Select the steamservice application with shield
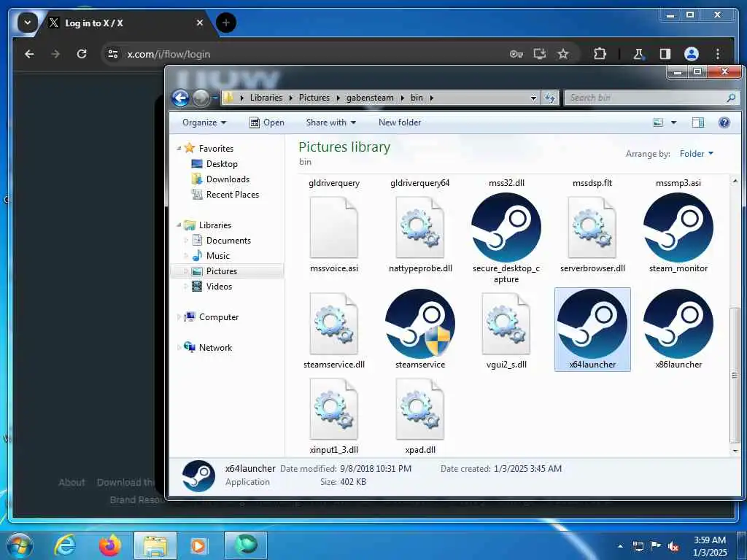The image size is (747, 560). point(419,329)
